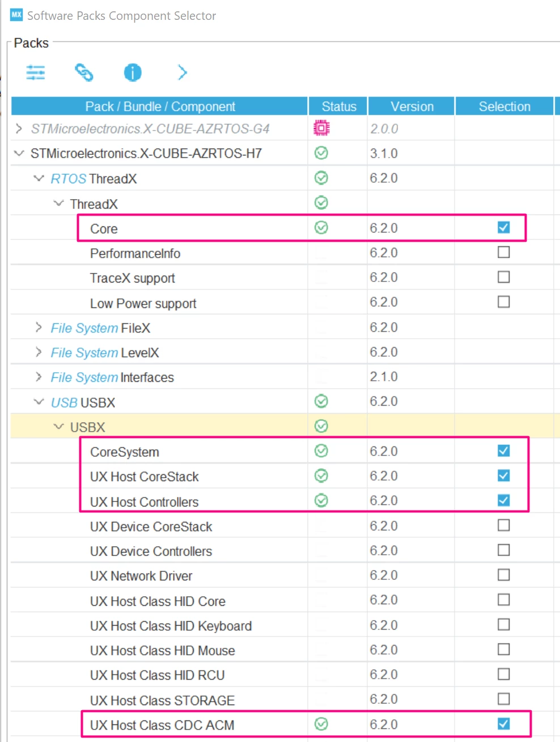Enable the PerformanceInfo checkbox

503,252
